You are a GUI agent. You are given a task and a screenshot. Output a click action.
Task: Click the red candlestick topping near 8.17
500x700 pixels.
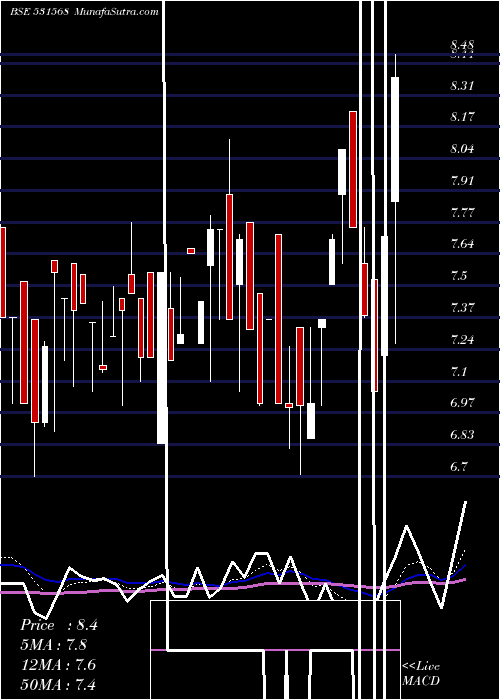click(353, 169)
